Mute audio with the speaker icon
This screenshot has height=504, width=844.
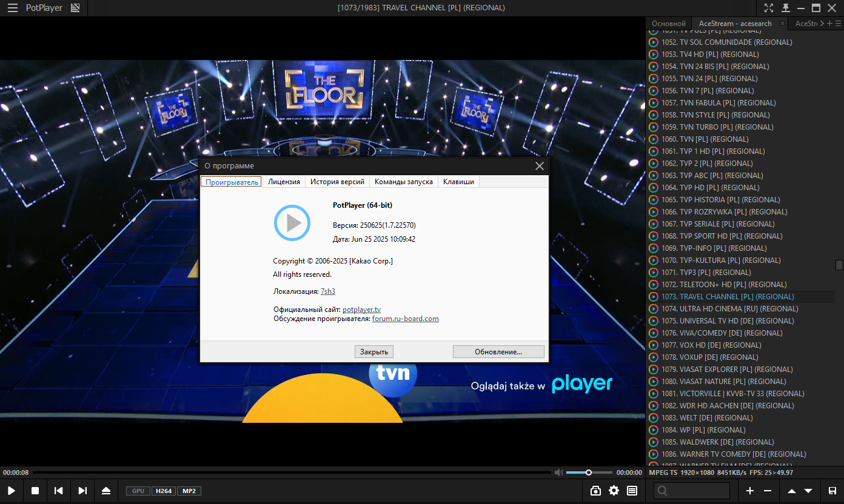[x=558, y=472]
